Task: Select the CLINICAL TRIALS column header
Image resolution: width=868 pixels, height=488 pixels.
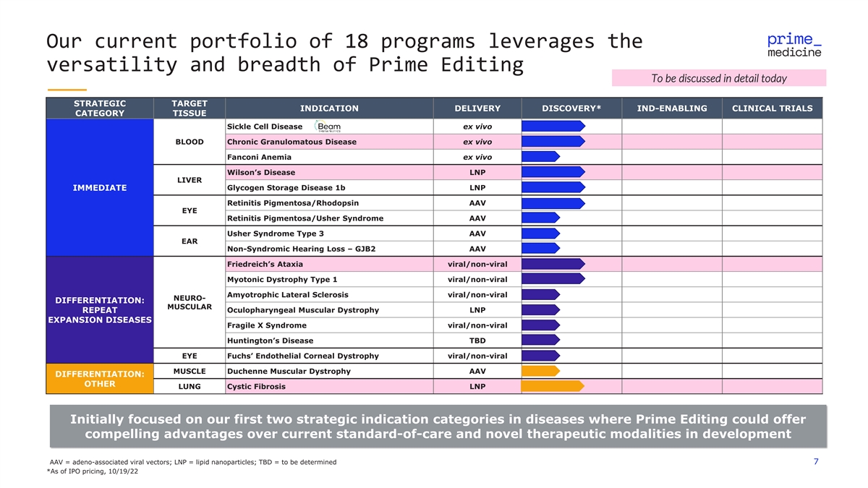Action: pos(772,108)
